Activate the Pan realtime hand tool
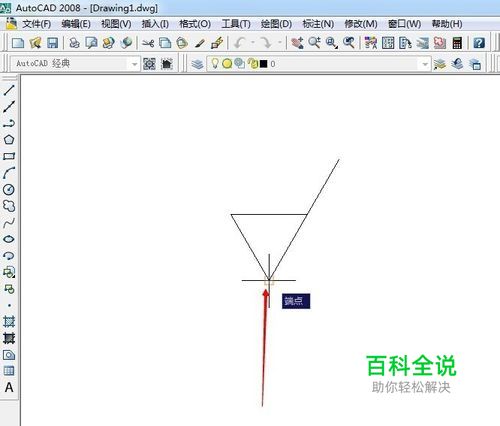This screenshot has width=500, height=426. coord(297,43)
